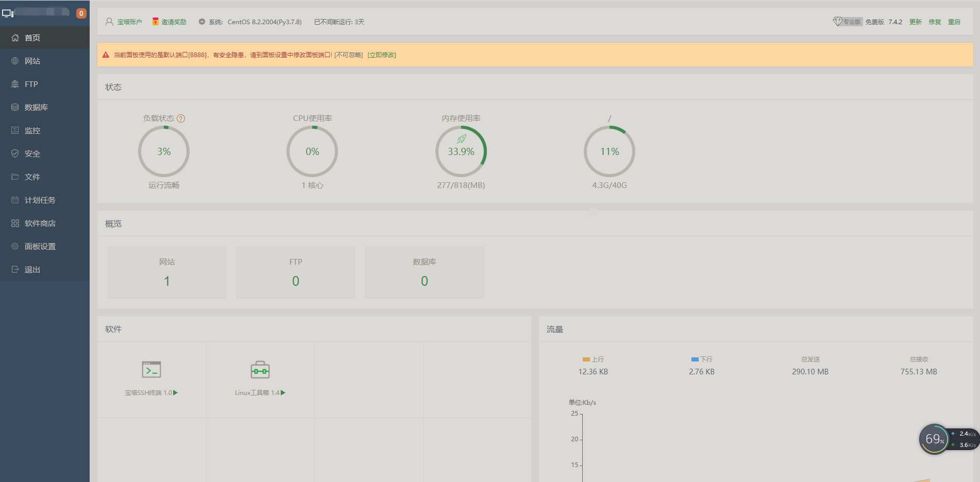
Task: Open the 数据库 database section
Action: (45, 107)
